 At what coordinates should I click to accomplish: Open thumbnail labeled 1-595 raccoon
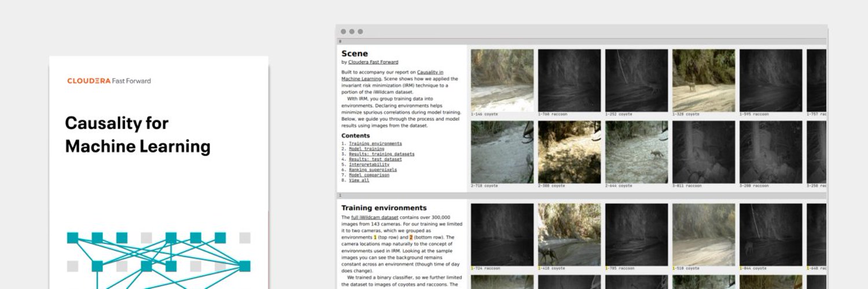pyautogui.click(x=771, y=80)
